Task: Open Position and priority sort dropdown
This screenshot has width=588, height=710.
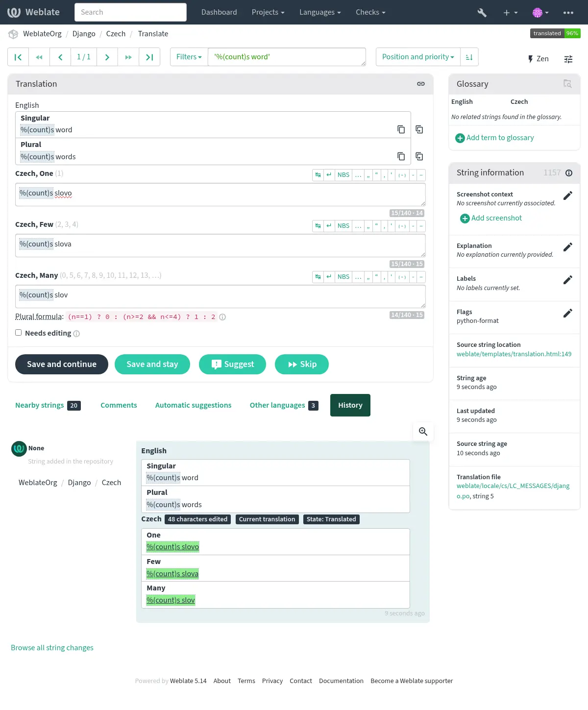Action: [418, 57]
